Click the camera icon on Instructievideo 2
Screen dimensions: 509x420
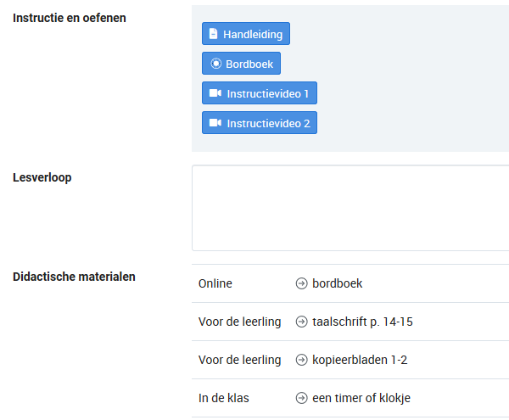coord(215,123)
